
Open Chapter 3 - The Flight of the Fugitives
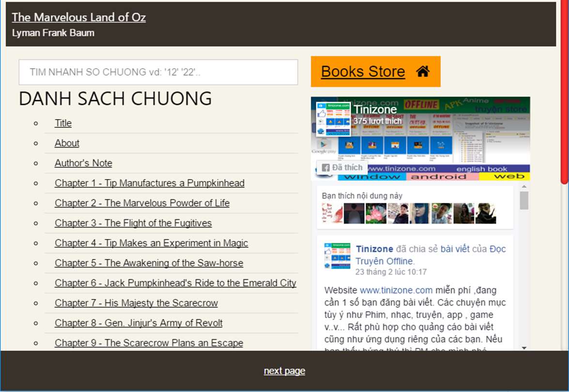133,223
